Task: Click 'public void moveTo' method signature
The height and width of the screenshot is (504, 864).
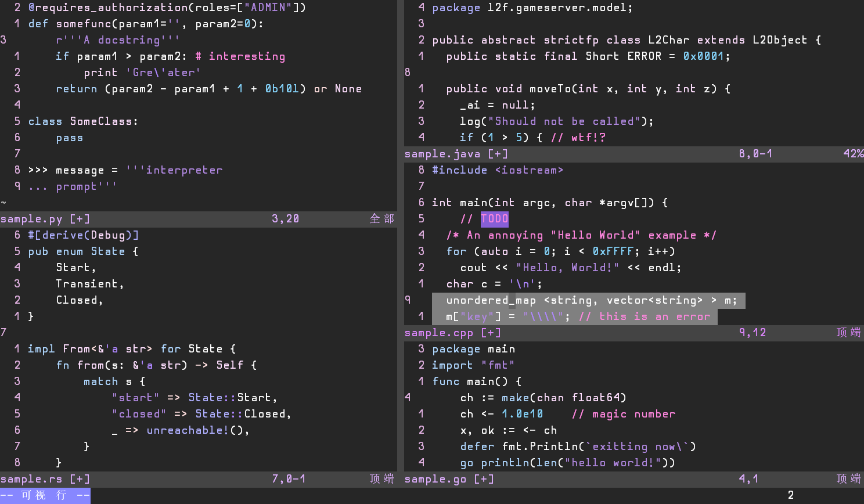Action: [589, 89]
